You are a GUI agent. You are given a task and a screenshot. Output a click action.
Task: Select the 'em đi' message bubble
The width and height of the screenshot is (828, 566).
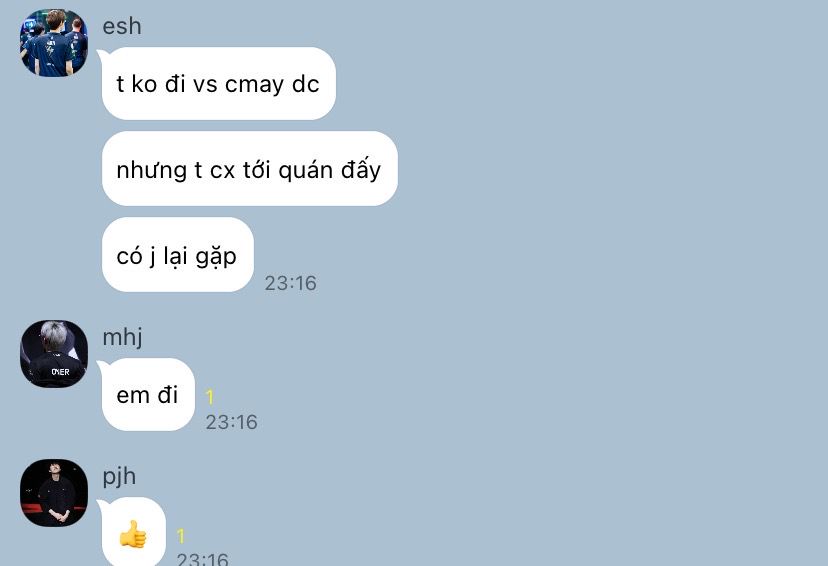click(148, 394)
